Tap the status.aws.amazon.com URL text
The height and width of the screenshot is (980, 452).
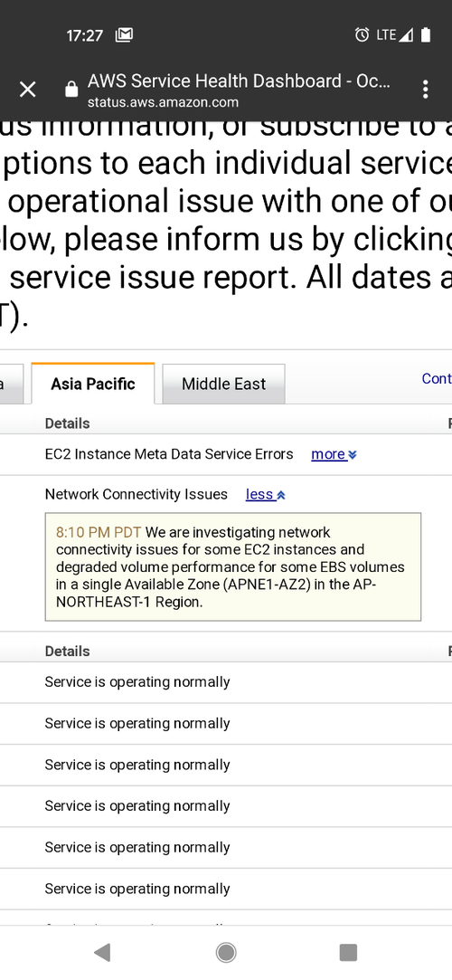163,102
